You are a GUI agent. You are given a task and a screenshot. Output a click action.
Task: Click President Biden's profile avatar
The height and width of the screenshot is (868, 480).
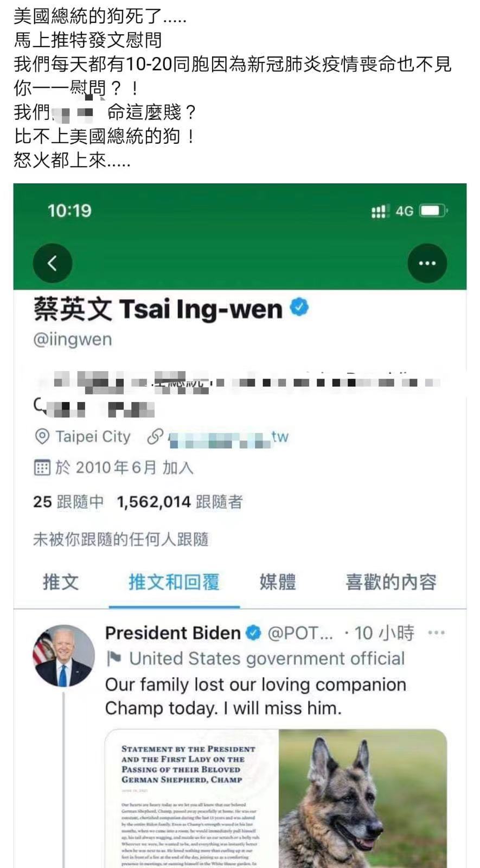click(64, 656)
